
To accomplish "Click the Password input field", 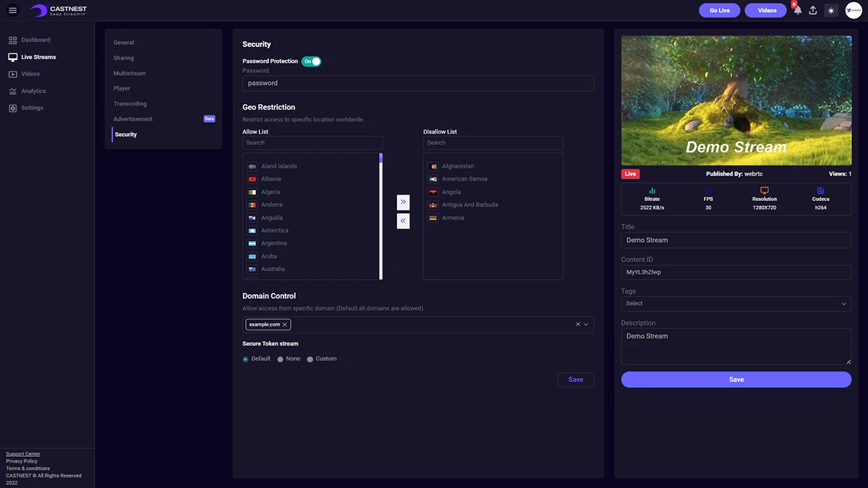I will pyautogui.click(x=418, y=83).
